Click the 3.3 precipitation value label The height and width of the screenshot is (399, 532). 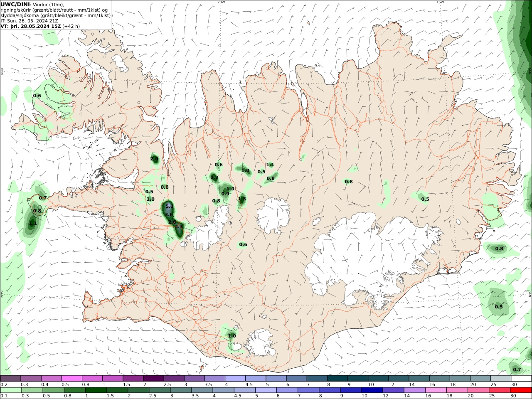point(179,227)
